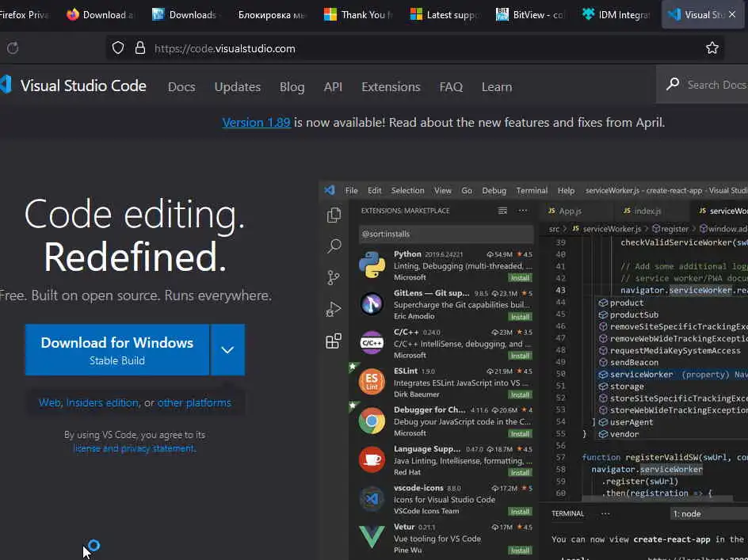This screenshot has height=560, width=748.
Task: Switch to the Thank You tab
Action: 358,15
